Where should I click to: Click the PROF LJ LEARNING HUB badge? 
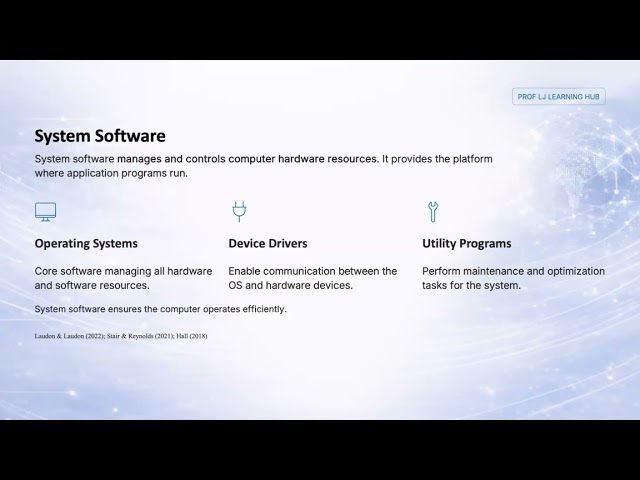pyautogui.click(x=559, y=97)
